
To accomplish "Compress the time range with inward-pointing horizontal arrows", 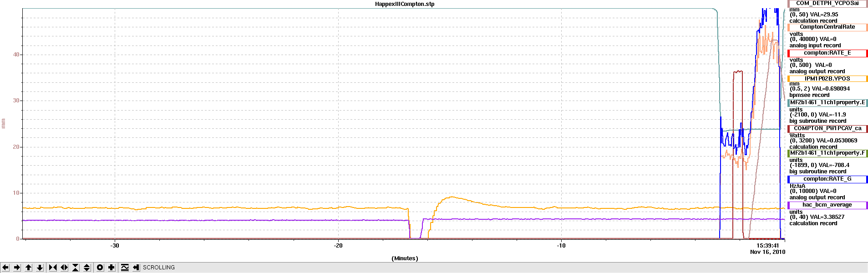I will pos(53,268).
